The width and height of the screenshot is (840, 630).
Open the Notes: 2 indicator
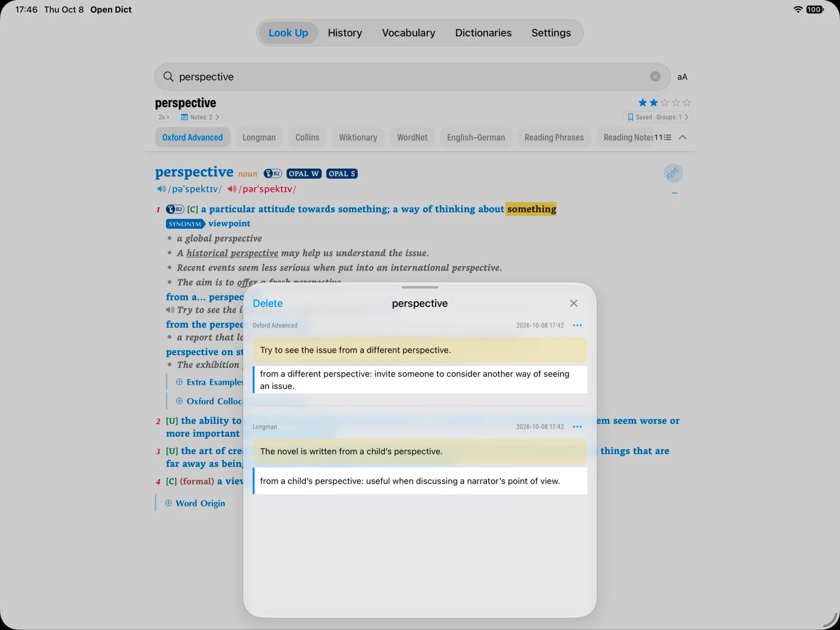tap(200, 117)
